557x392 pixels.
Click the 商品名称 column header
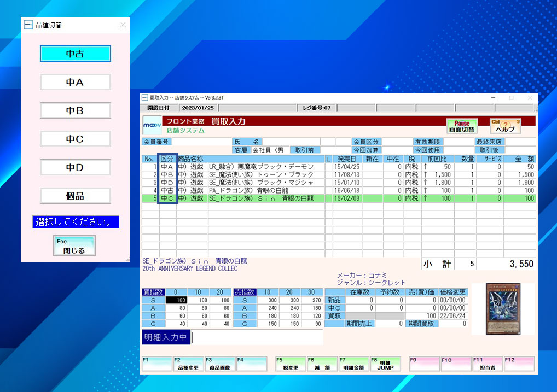pos(251,159)
